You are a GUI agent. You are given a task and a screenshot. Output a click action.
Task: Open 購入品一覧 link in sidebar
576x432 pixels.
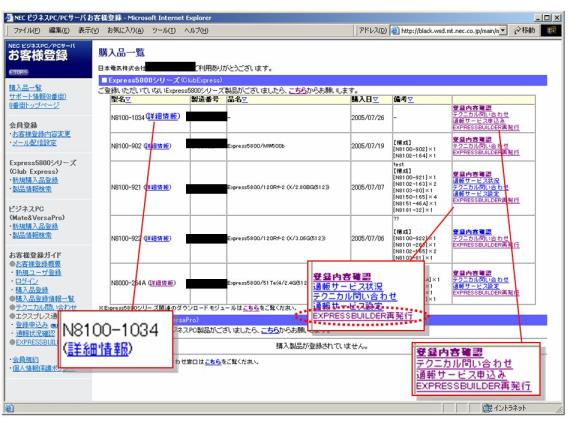click(25, 87)
